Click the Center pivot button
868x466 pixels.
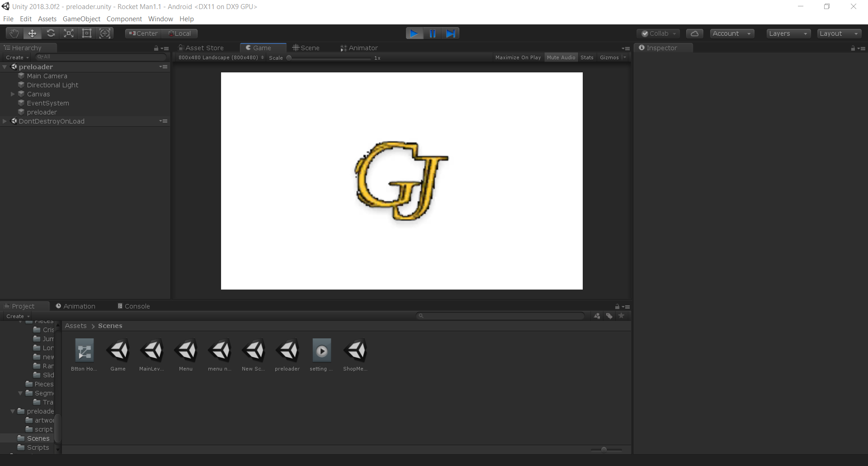(142, 33)
